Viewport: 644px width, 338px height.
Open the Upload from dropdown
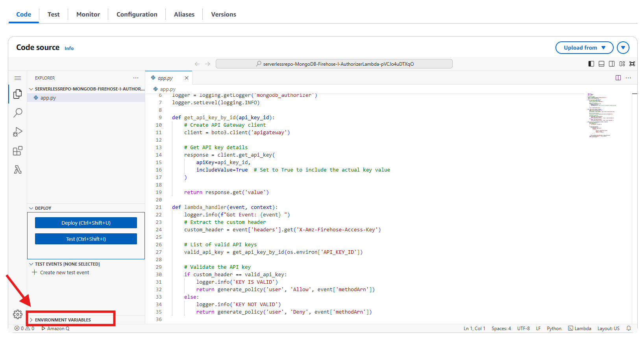point(584,48)
